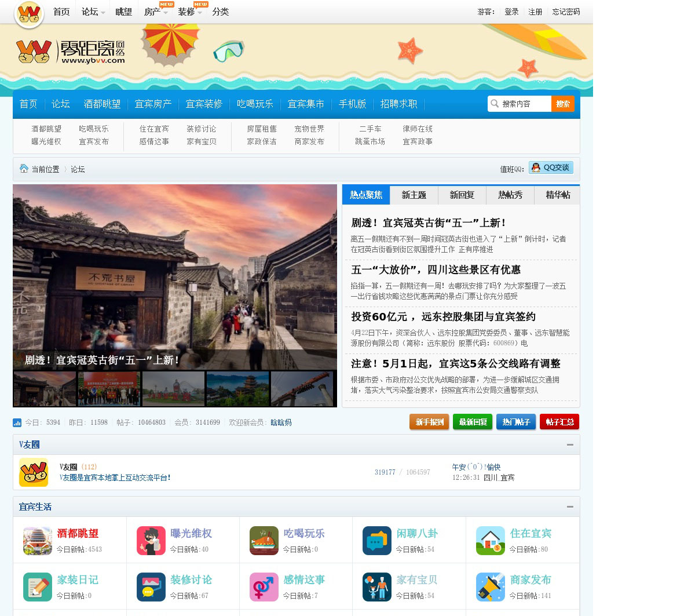
Task: Collapse the V友圈 section
Action: 570,444
